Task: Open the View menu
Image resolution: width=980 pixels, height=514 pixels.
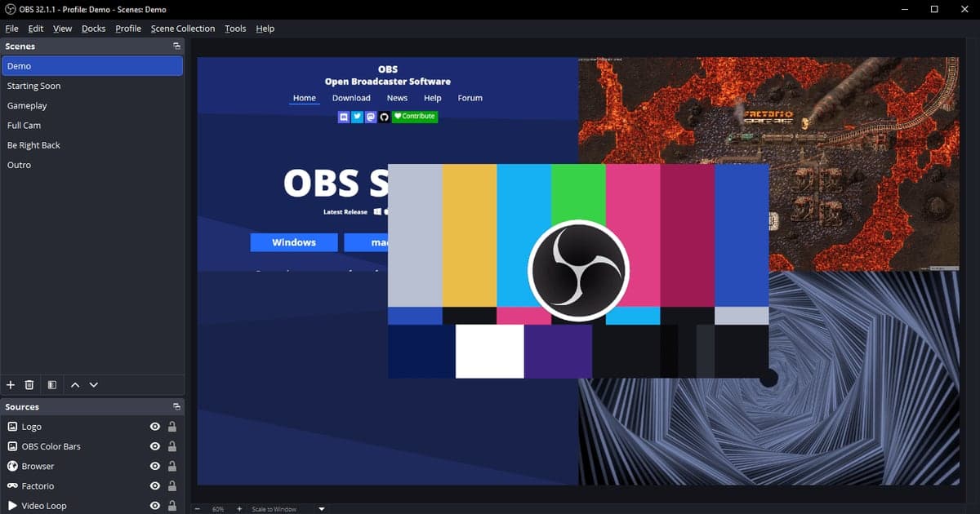Action: tap(63, 29)
